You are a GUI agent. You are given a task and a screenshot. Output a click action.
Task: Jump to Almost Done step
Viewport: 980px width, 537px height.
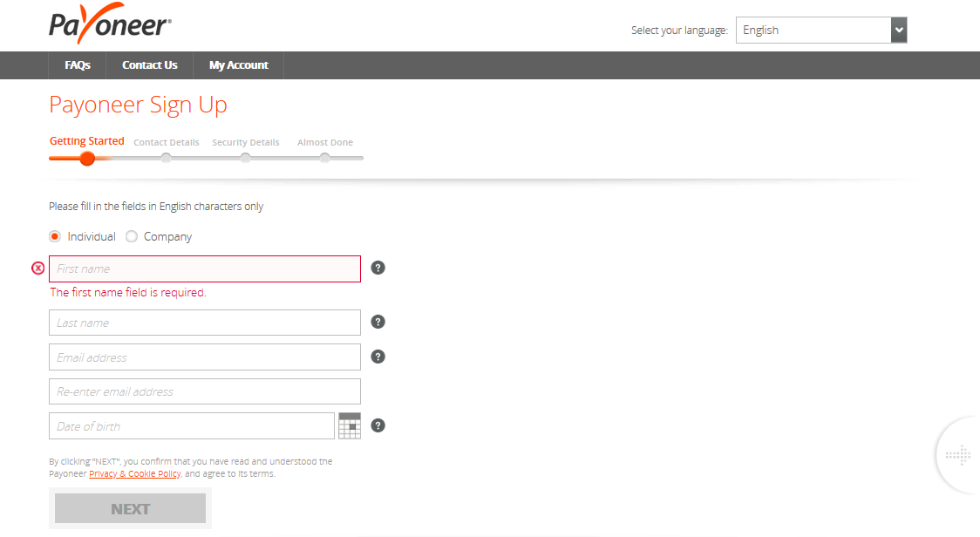point(325,143)
